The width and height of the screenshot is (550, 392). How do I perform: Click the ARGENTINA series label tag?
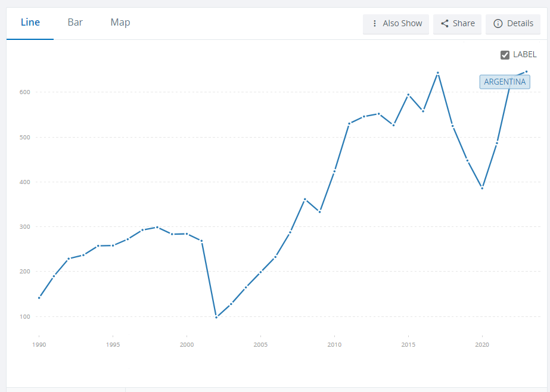[x=505, y=82]
